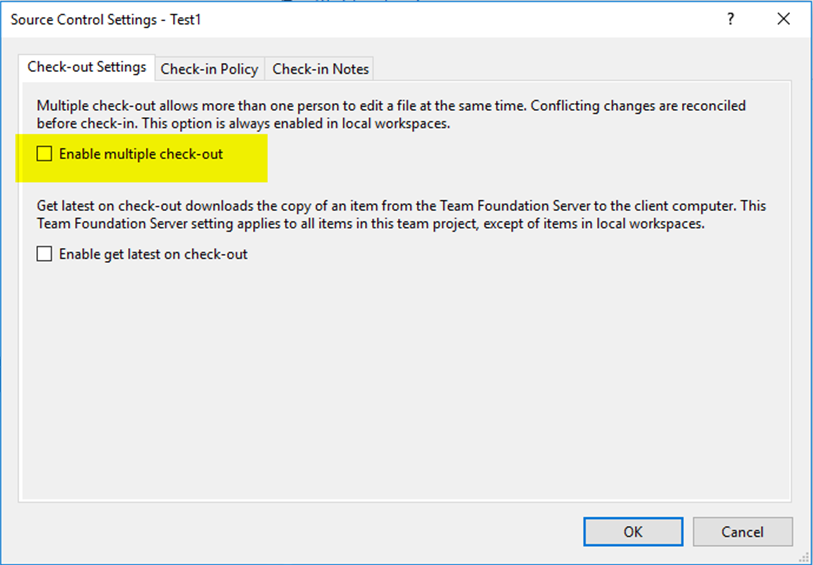Click the 'Enable multiple check-out' label text
The image size is (813, 565).
[x=141, y=154]
